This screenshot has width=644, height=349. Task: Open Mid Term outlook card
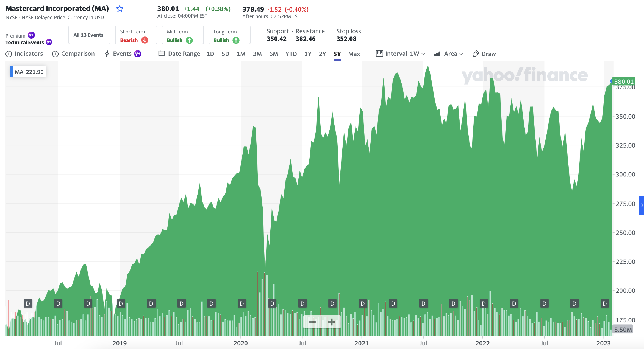183,35
